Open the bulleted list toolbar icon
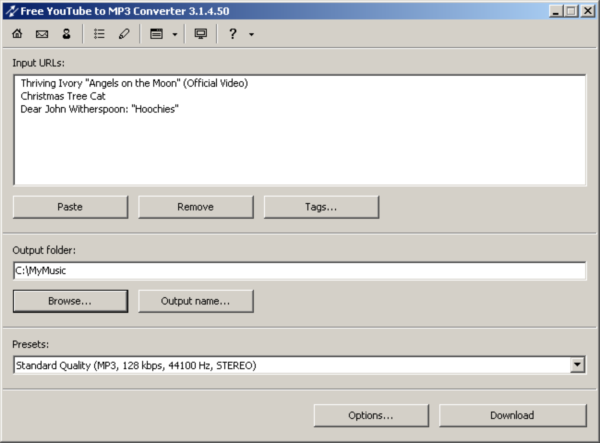The image size is (600, 443). [99, 34]
